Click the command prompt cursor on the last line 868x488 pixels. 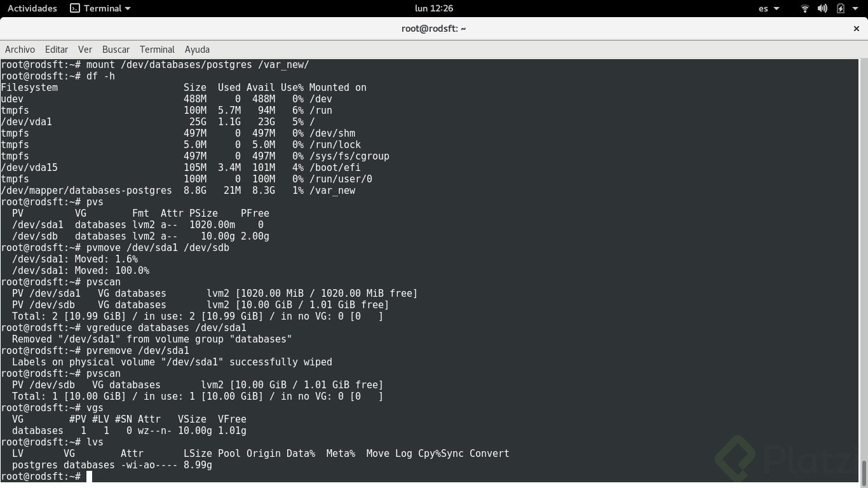point(89,477)
